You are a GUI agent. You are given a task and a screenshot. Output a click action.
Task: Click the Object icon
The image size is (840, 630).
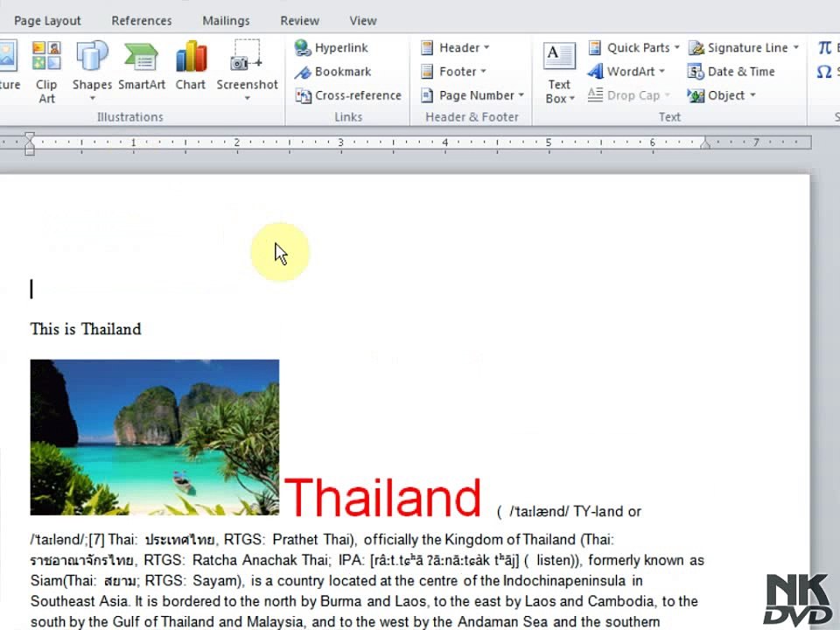tap(696, 95)
